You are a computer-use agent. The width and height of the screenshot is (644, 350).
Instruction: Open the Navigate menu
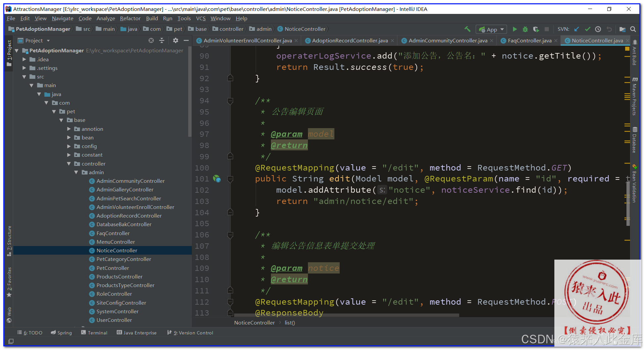pyautogui.click(x=63, y=19)
